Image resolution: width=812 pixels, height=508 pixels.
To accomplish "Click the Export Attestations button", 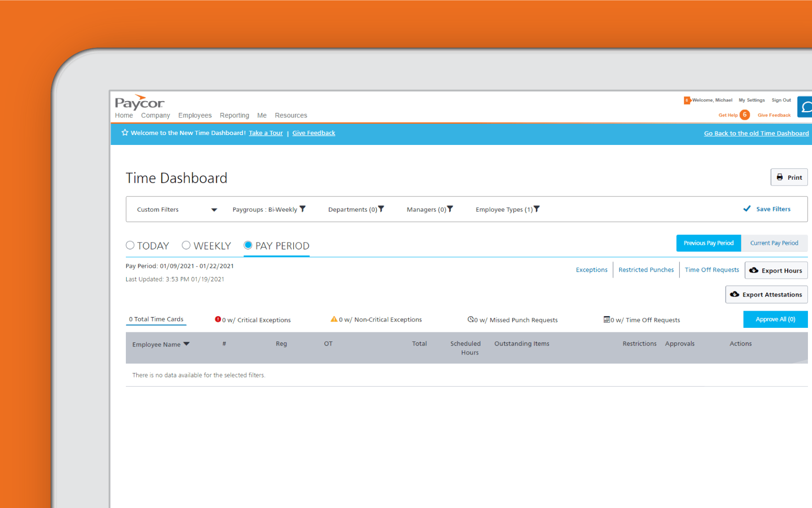I will click(766, 294).
